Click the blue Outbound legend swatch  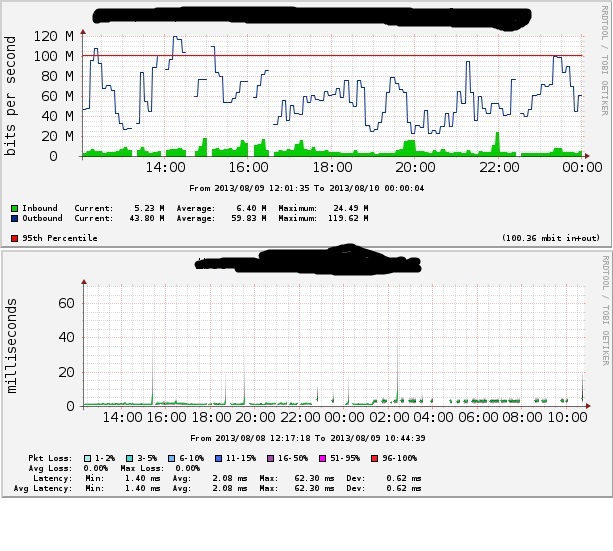[x=14, y=219]
